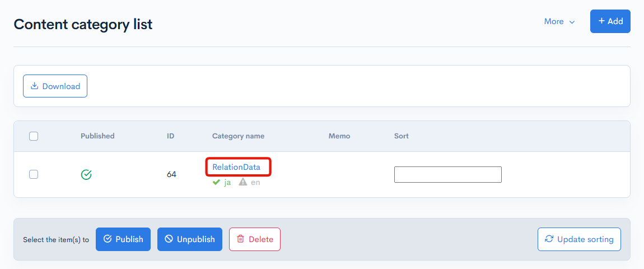Focus the Sort input field for RelationData
The width and height of the screenshot is (644, 269).
[x=447, y=175]
